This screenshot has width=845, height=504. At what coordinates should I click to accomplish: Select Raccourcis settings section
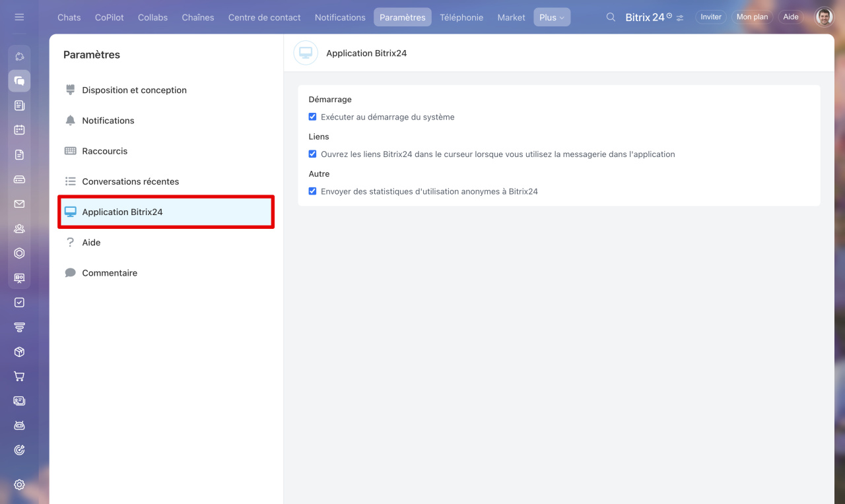tap(166, 151)
